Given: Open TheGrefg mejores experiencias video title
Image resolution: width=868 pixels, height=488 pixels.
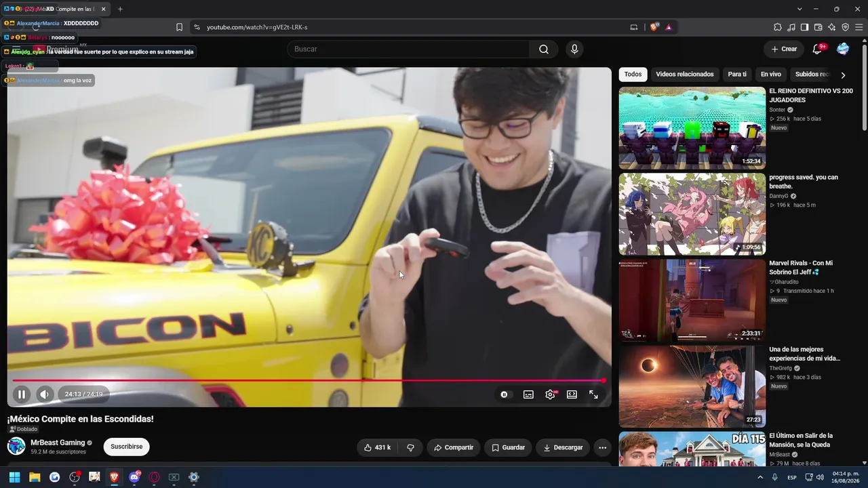Looking at the screenshot, I should [804, 354].
